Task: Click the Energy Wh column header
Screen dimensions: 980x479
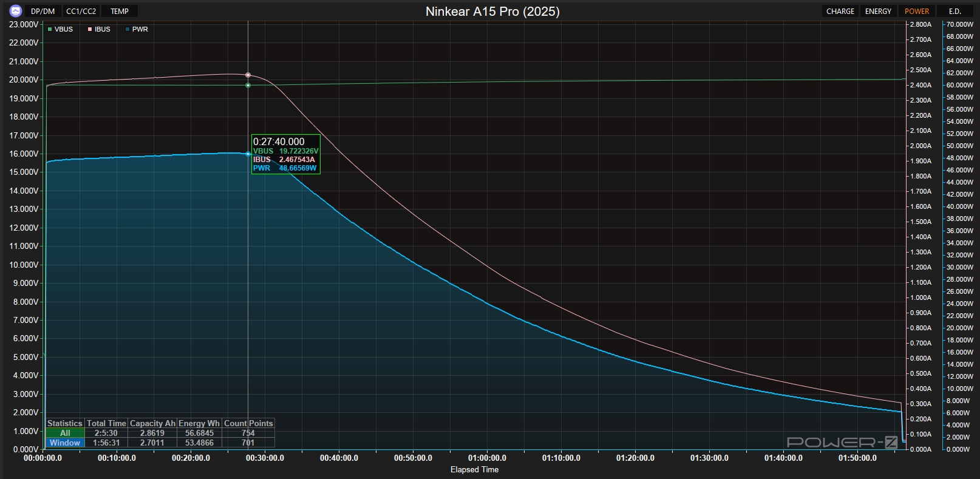Action: pyautogui.click(x=199, y=423)
